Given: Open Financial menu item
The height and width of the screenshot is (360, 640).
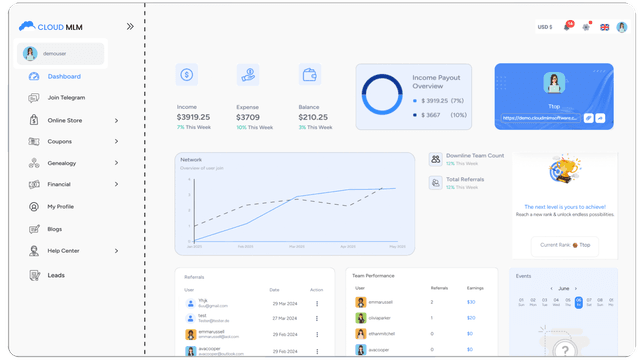Looking at the screenshot, I should (x=59, y=184).
